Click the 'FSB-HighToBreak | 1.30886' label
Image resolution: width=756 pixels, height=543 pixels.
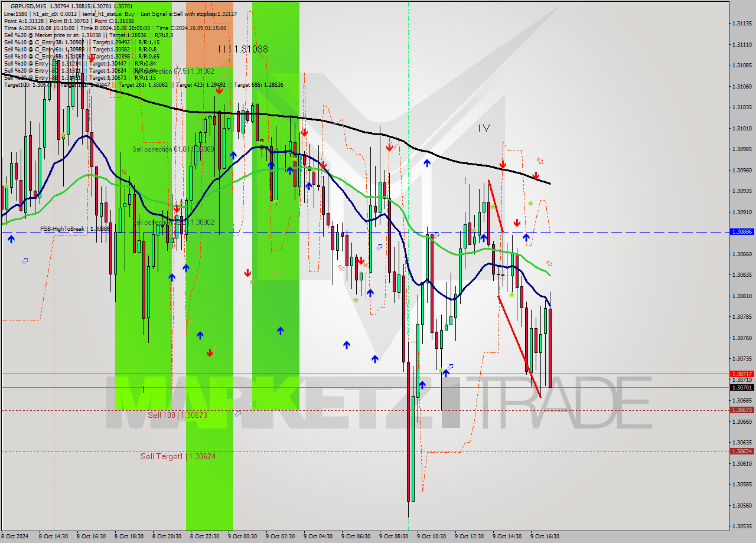[x=74, y=228]
